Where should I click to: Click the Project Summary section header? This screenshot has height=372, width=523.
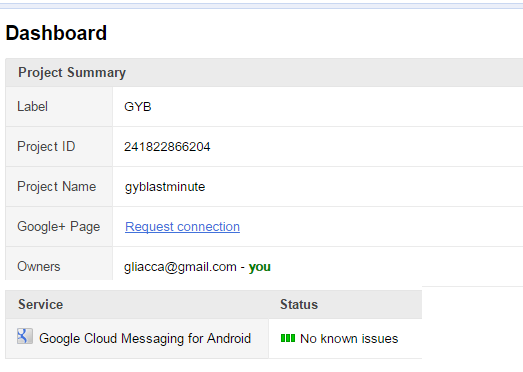click(72, 72)
